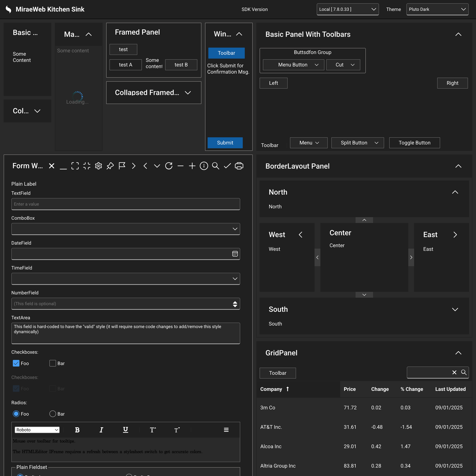
Task: Click the refresh icon in Form Window header
Action: click(169, 166)
